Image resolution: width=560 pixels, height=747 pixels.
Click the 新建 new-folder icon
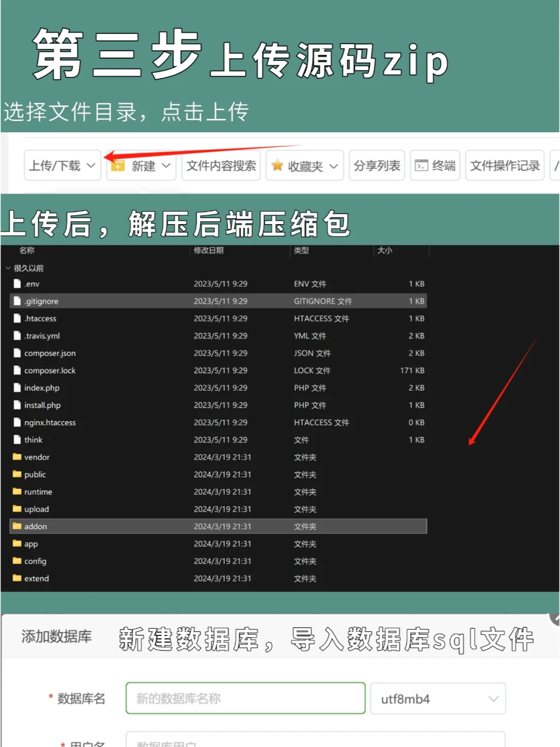pyautogui.click(x=118, y=165)
